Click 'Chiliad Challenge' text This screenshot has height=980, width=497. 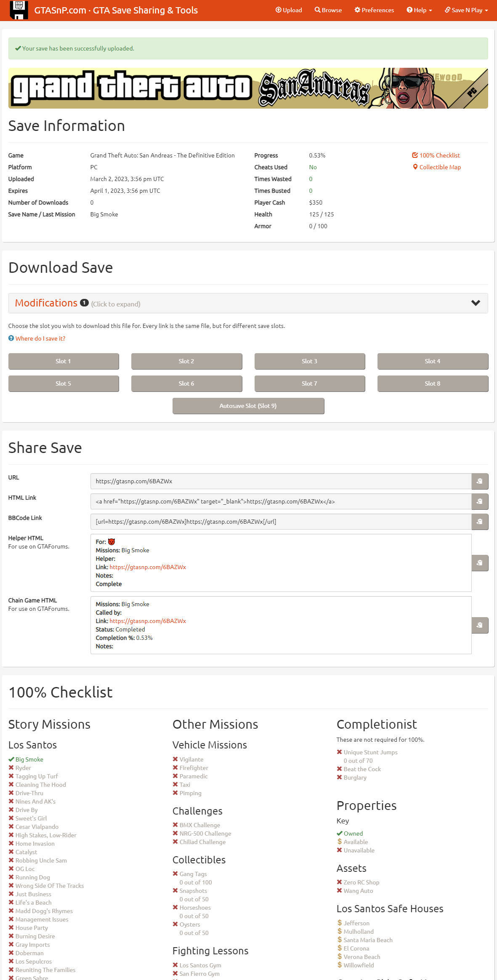202,842
